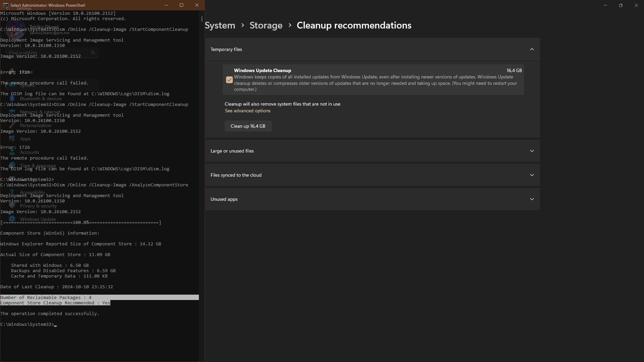The image size is (644, 362).
Task: Click the 'Microsoft Windows [Version 10.0.26100.2152]' line
Action: pos(58,13)
